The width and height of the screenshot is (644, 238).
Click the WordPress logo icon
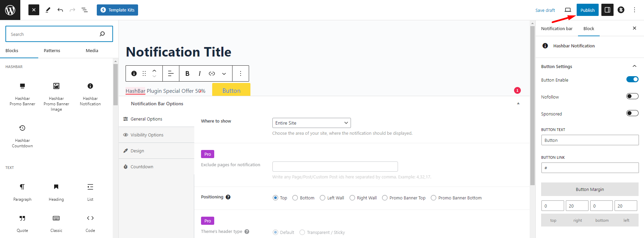click(10, 10)
